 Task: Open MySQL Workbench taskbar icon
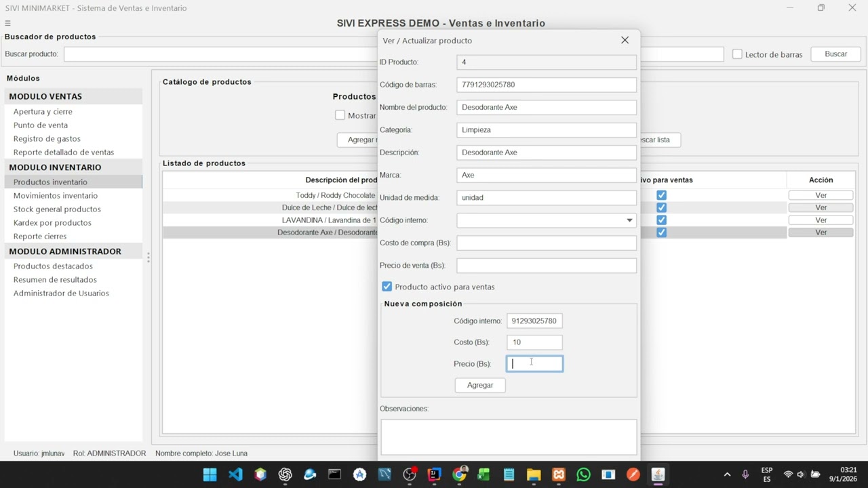[x=384, y=474]
